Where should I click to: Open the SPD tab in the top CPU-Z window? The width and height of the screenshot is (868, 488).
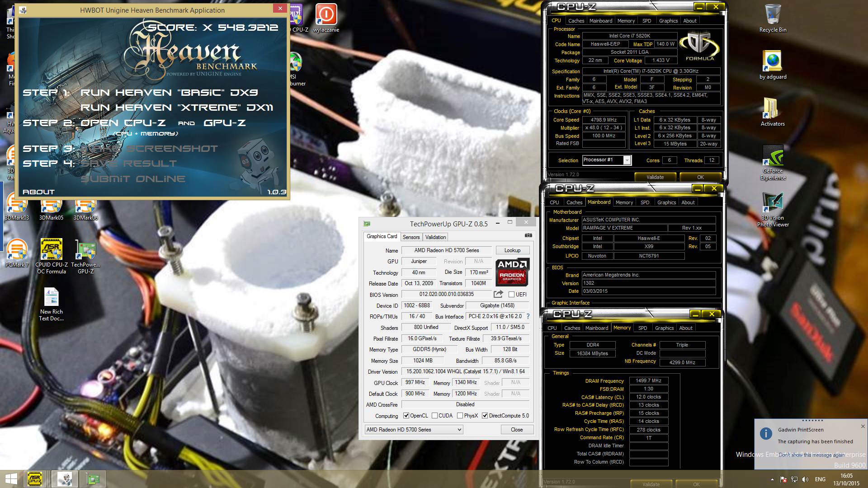click(646, 21)
